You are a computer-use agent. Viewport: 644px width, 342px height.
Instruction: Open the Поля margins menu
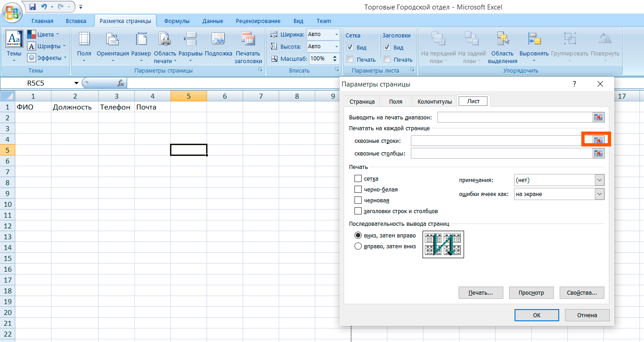[84, 47]
